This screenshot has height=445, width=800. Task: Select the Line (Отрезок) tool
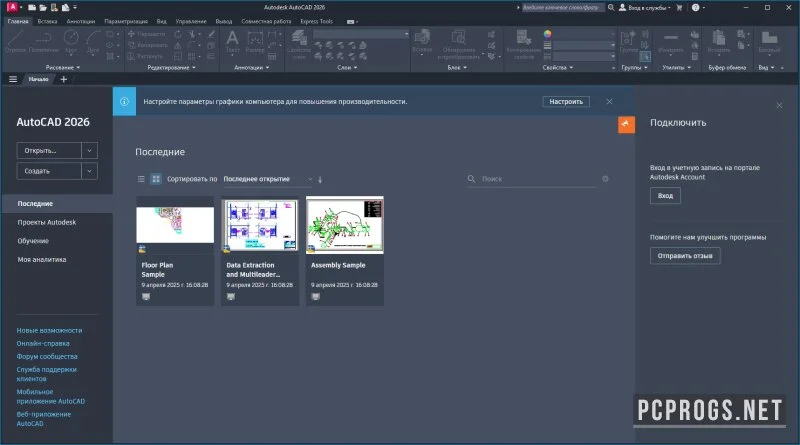click(x=15, y=41)
